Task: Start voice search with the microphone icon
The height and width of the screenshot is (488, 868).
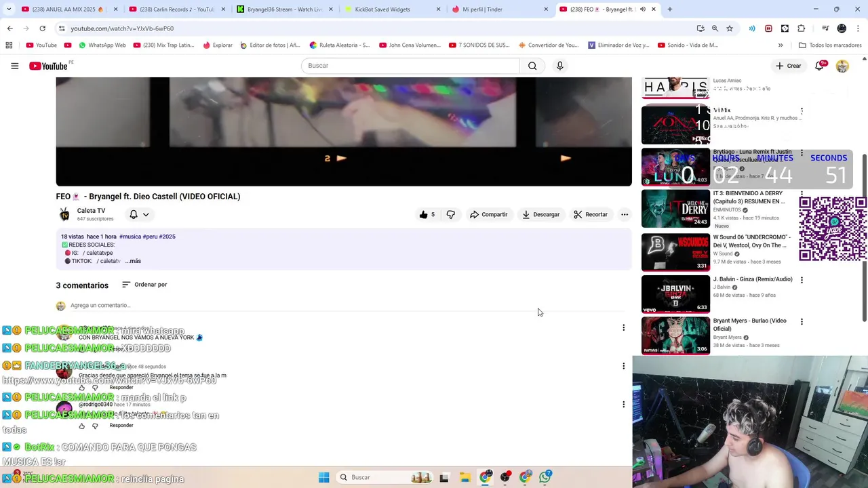Action: point(559,66)
